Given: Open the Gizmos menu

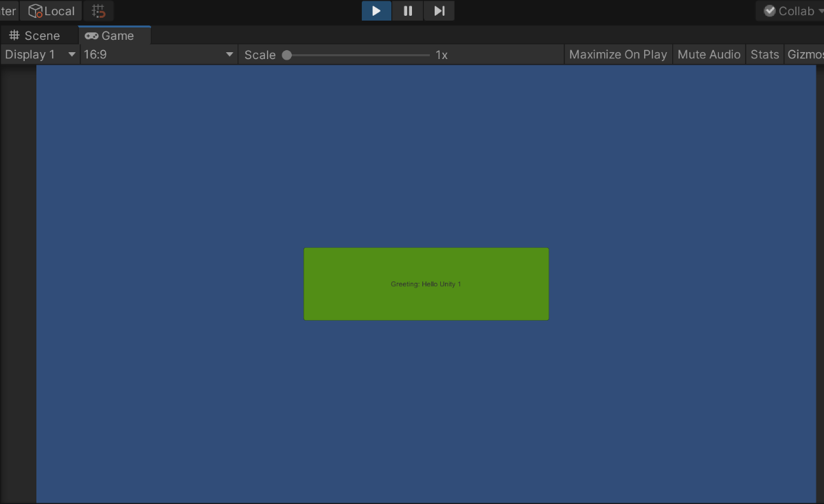Looking at the screenshot, I should coord(805,55).
